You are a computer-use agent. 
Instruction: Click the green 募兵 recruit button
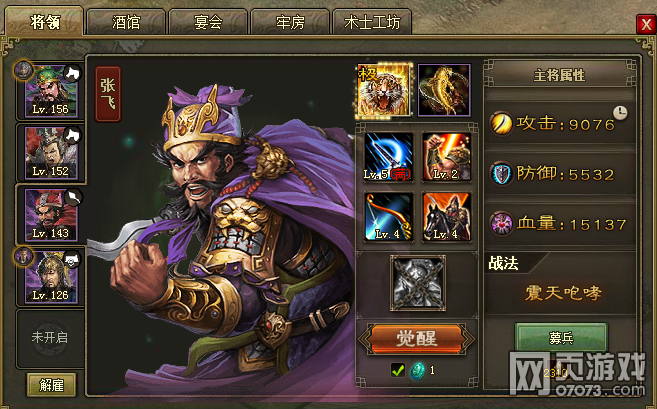561,337
